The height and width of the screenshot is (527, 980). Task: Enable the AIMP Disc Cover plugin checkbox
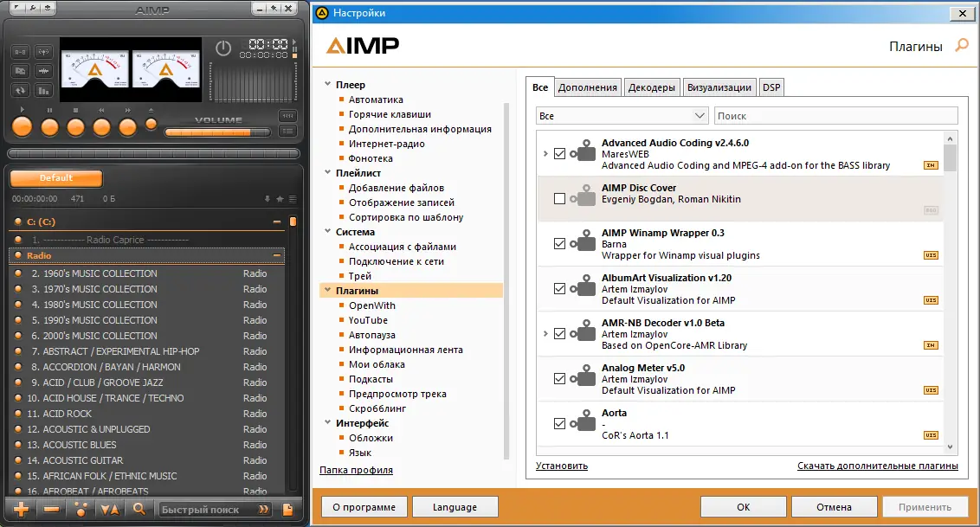tap(559, 198)
